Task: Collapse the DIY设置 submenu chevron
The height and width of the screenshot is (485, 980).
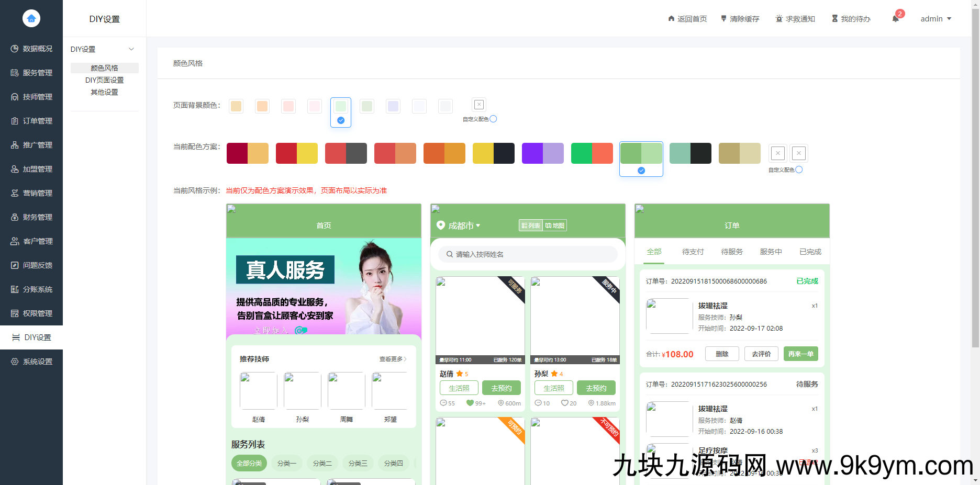Action: click(131, 49)
